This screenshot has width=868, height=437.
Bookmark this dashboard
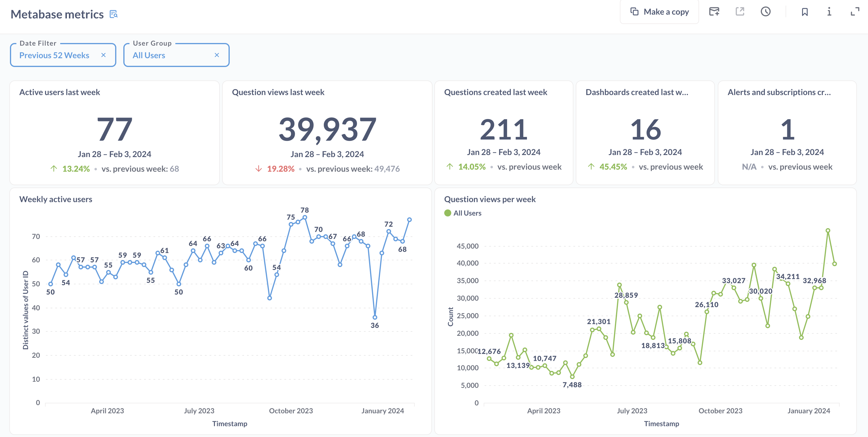click(805, 12)
